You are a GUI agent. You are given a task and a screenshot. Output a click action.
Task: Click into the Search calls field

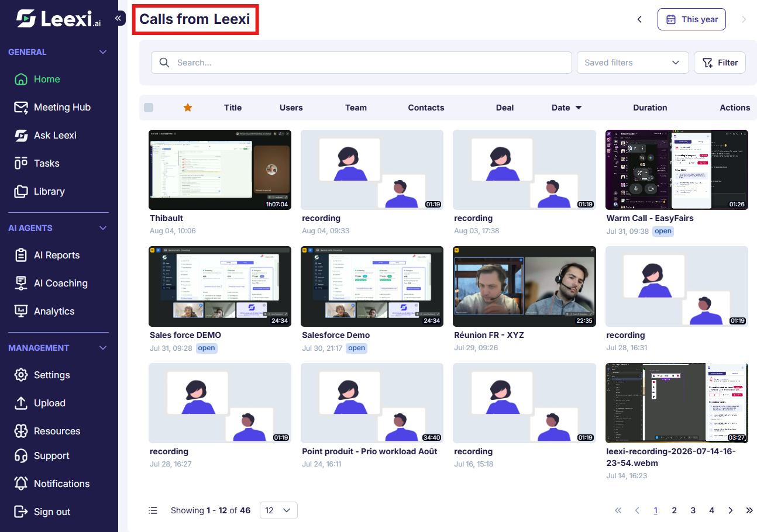[361, 63]
